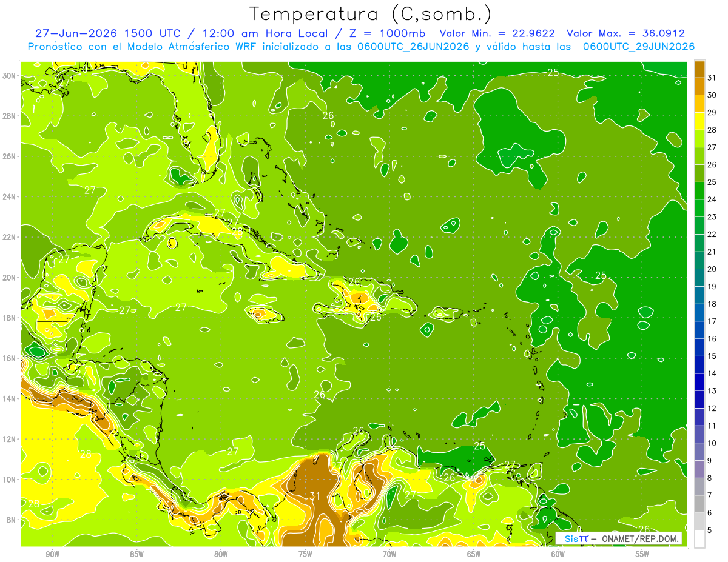Viewport: 728px width, 562px height.
Task: Click the "0600UTC_26JUN2026" initialization time
Action: [414, 47]
